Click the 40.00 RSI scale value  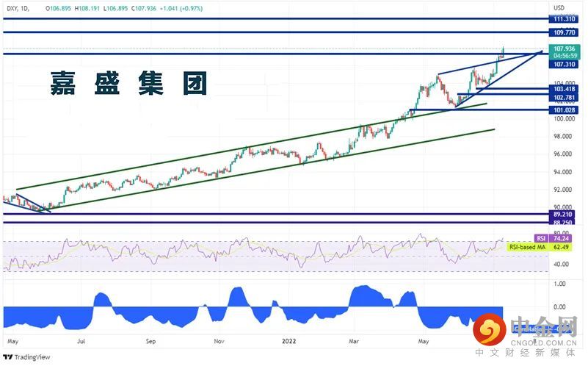561,265
